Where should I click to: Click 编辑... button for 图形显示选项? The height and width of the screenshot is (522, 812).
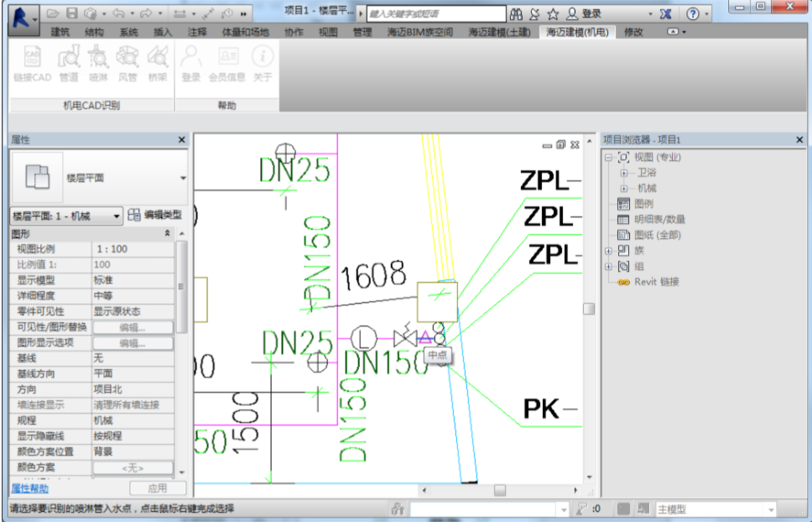tap(133, 342)
